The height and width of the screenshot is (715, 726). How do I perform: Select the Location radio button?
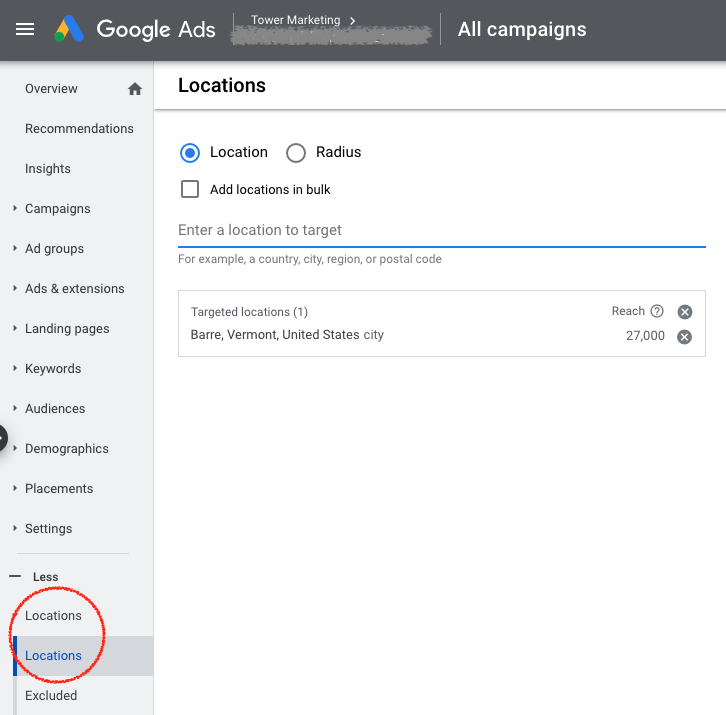(x=190, y=153)
